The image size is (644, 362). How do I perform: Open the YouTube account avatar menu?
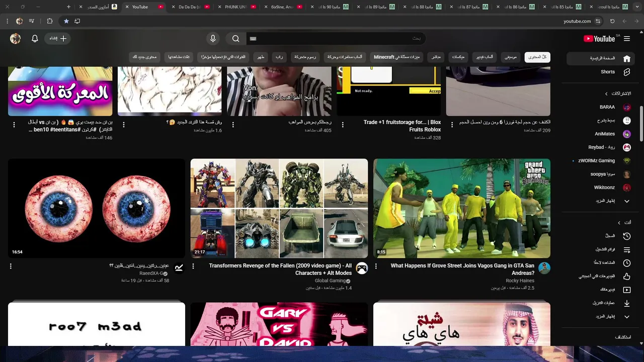point(15,39)
